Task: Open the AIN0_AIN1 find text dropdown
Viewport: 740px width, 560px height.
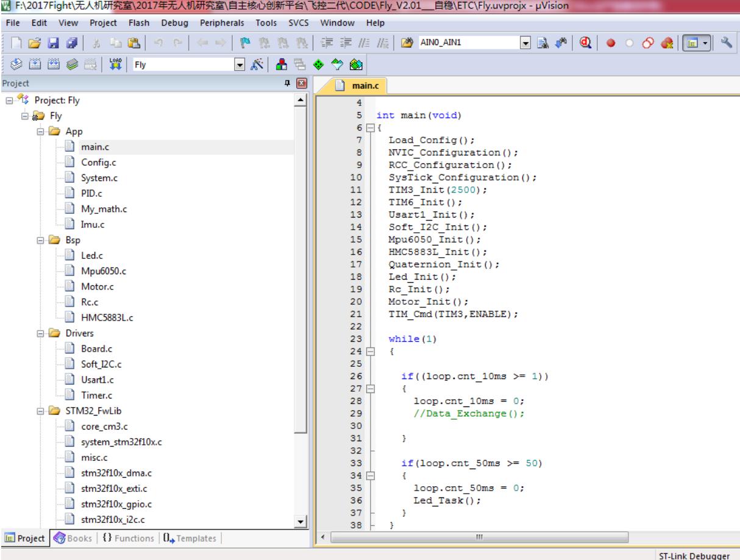Action: pos(525,44)
